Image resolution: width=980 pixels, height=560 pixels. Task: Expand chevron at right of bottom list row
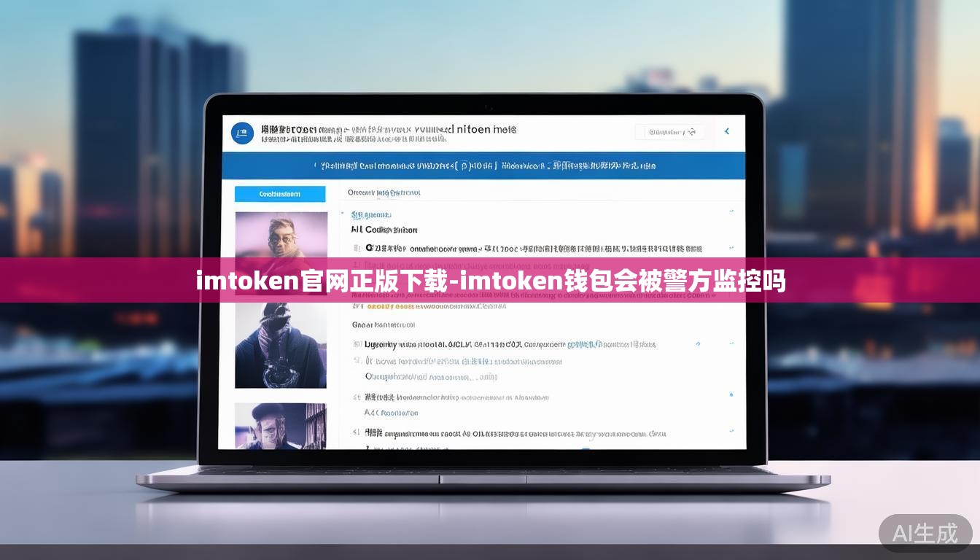click(x=731, y=433)
